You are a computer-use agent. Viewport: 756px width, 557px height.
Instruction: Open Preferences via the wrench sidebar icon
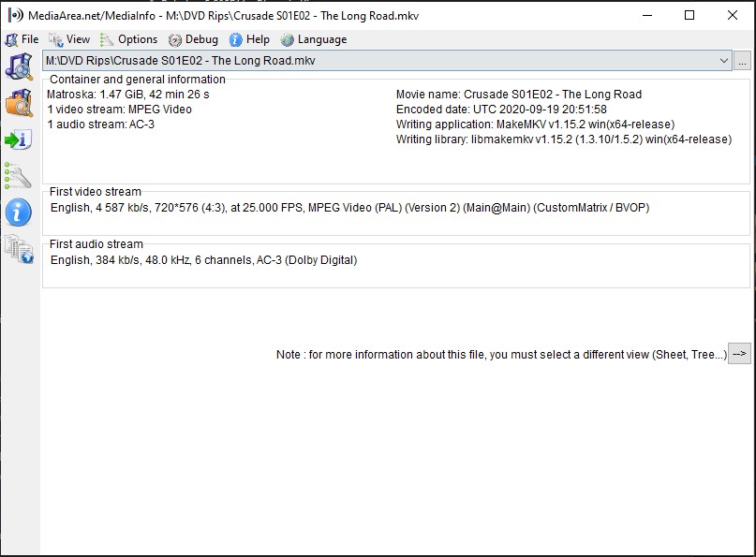click(x=18, y=175)
